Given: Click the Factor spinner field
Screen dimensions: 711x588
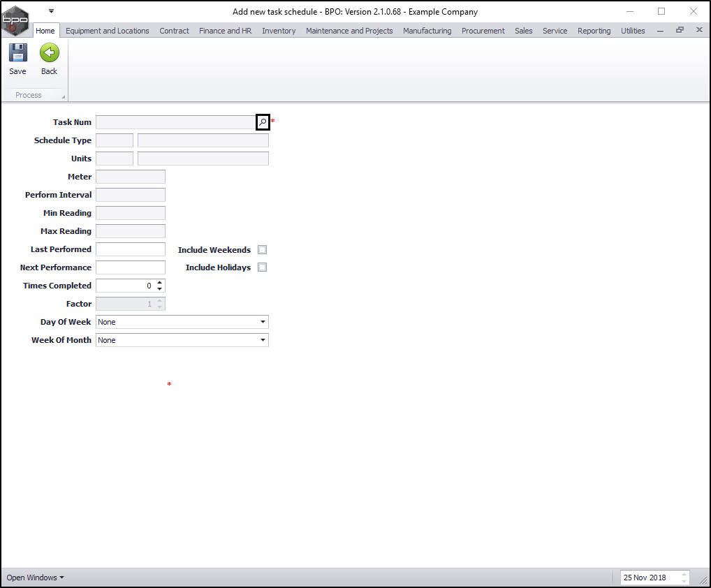Looking at the screenshot, I should point(131,304).
